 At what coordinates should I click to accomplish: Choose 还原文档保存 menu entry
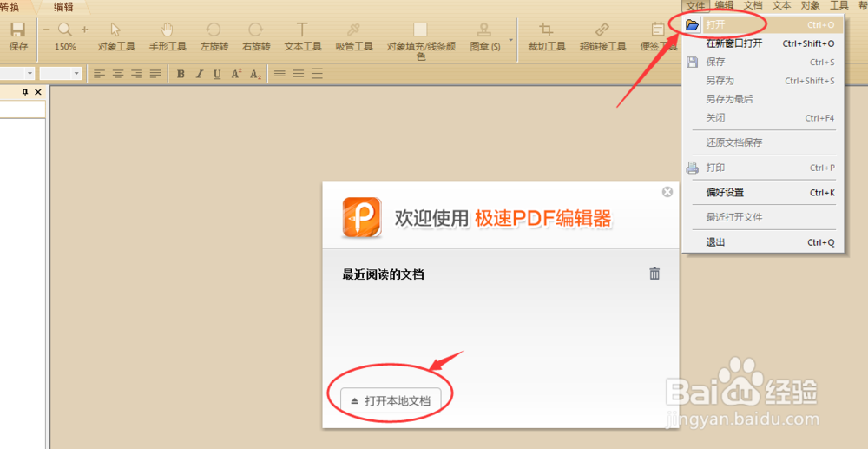(763, 142)
